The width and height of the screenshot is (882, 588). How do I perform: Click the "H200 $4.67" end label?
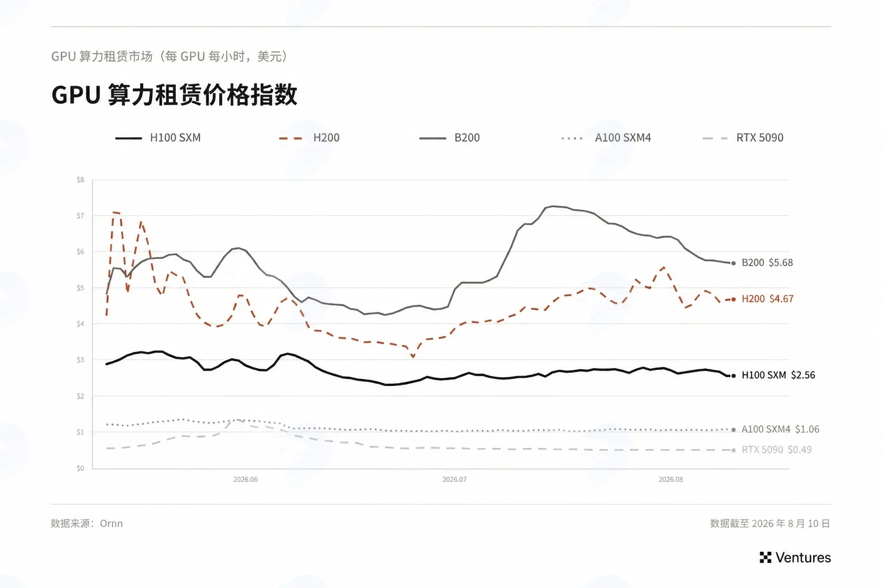click(x=767, y=299)
